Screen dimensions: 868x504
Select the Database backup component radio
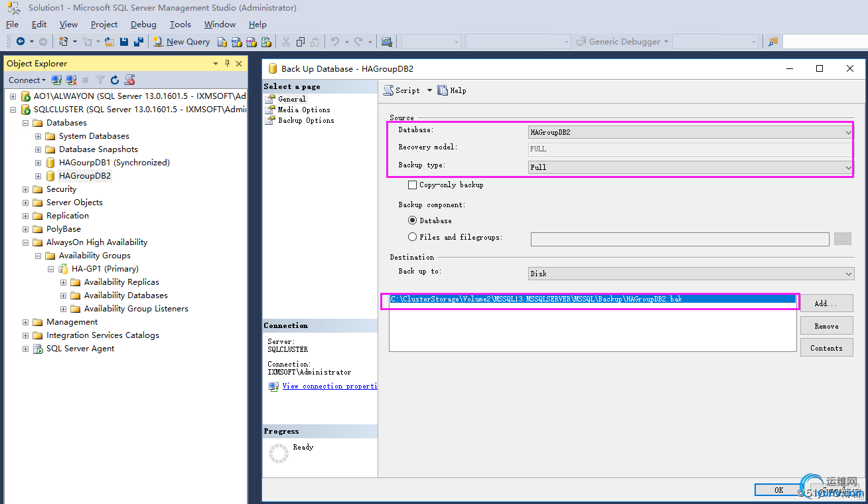tap(413, 220)
